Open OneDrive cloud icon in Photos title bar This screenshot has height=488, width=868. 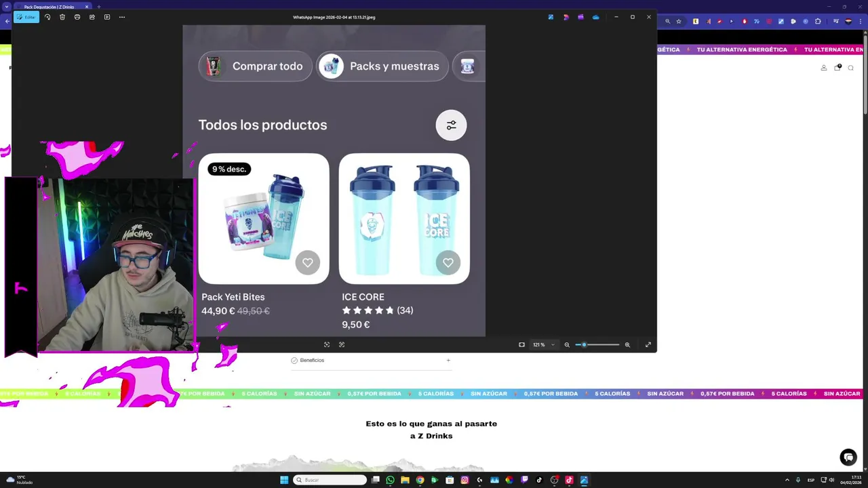coord(595,17)
